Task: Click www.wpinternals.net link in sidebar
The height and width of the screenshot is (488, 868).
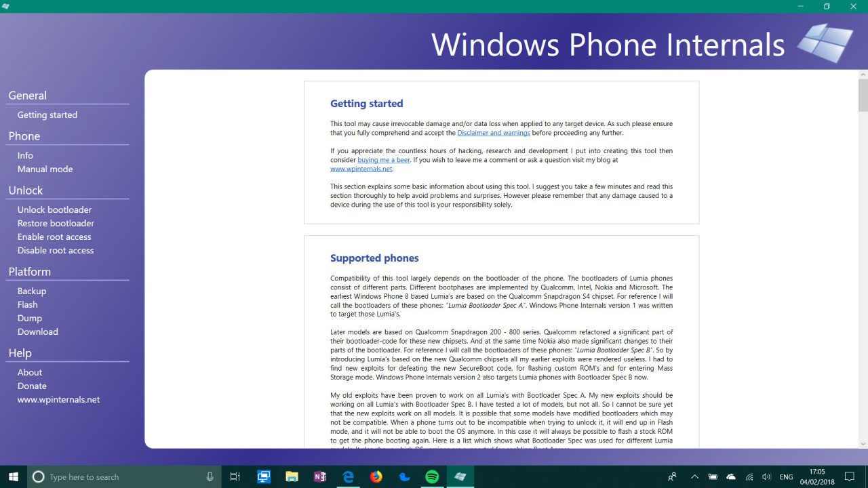Action: [58, 399]
